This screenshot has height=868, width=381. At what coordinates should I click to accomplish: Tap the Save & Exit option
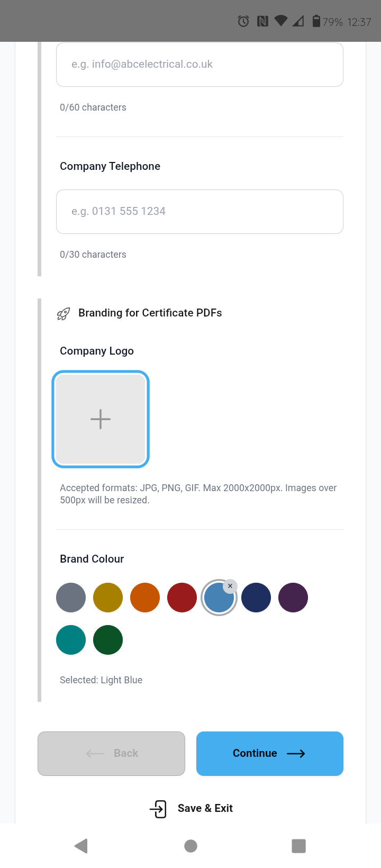click(205, 808)
